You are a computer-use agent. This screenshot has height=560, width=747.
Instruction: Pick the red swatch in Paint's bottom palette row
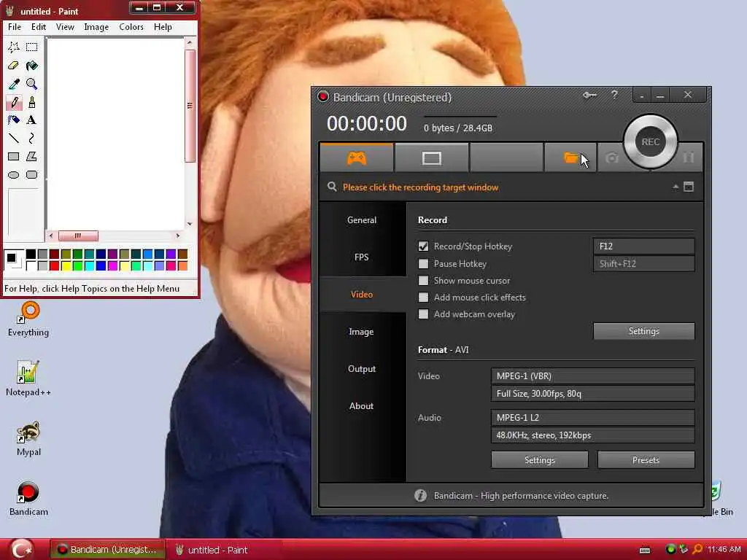click(x=54, y=265)
